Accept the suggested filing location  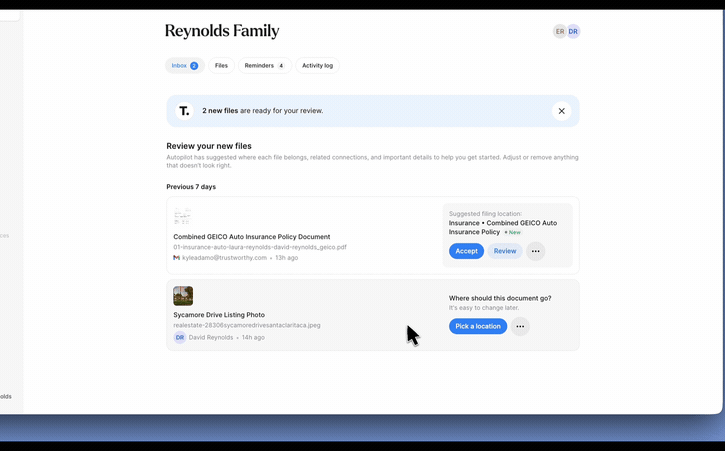(x=467, y=251)
